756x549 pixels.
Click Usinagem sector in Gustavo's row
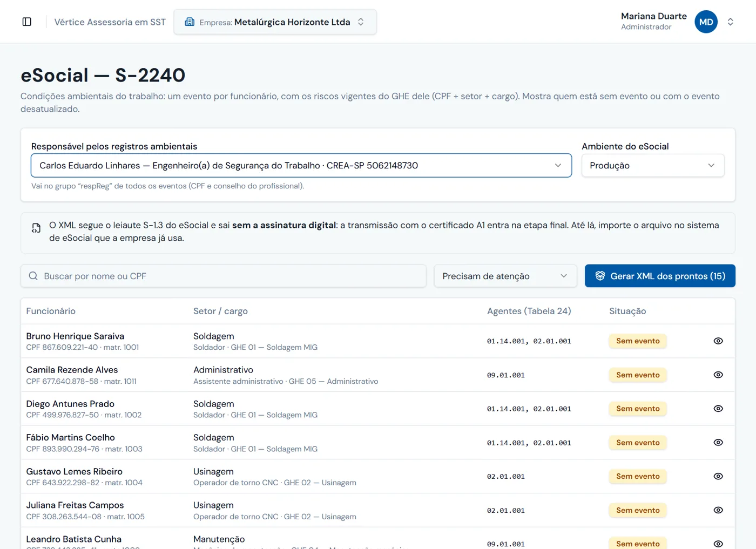pos(213,471)
